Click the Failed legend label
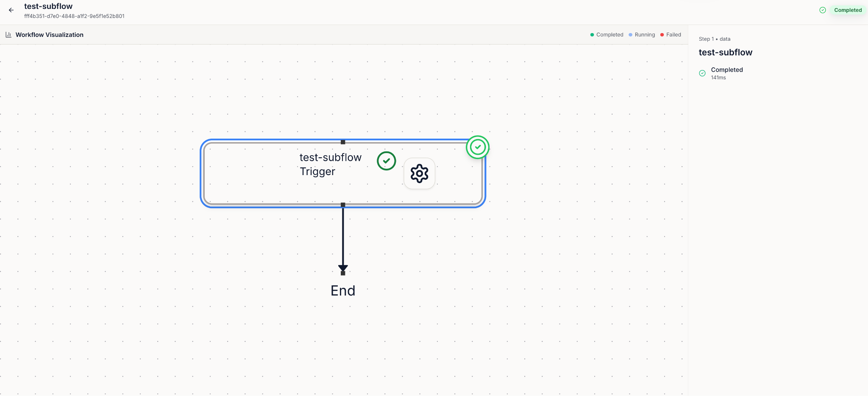The height and width of the screenshot is (396, 868). click(x=673, y=35)
